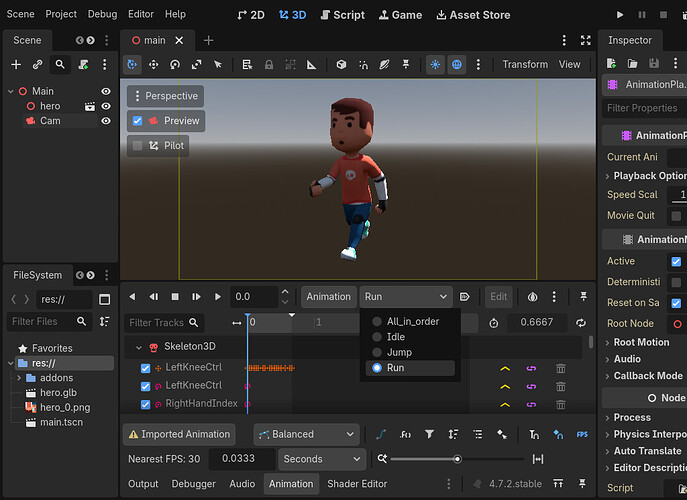Image resolution: width=687 pixels, height=500 pixels.
Task: Run the project with play button
Action: [620, 15]
